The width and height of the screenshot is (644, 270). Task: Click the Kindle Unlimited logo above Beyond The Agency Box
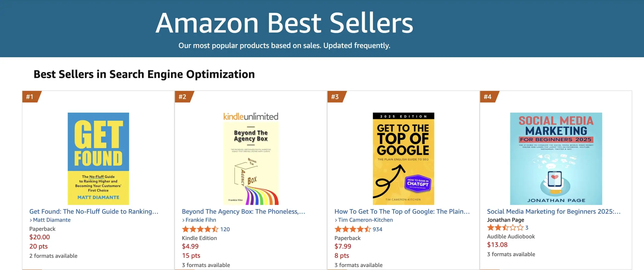point(251,116)
